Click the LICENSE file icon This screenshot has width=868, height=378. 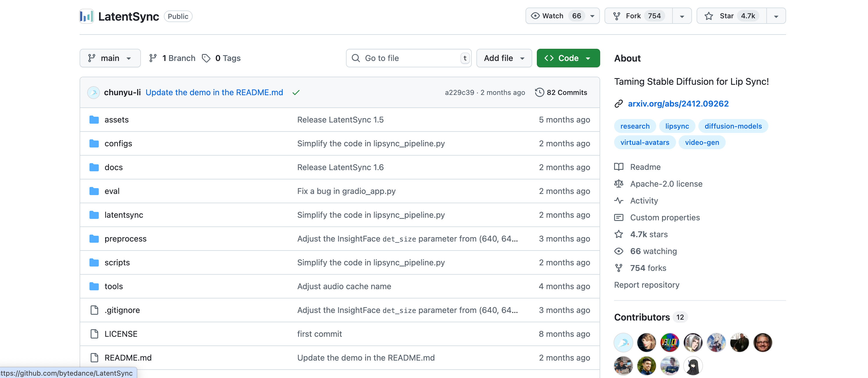[94, 334]
